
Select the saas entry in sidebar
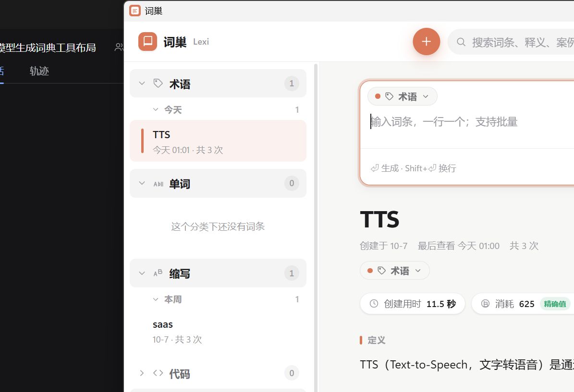[x=218, y=331]
